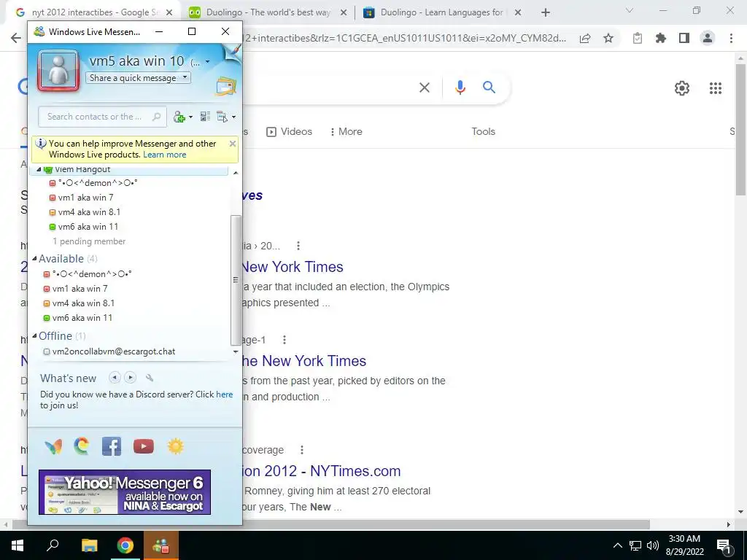Collapse the hangout group at list top

(39, 169)
